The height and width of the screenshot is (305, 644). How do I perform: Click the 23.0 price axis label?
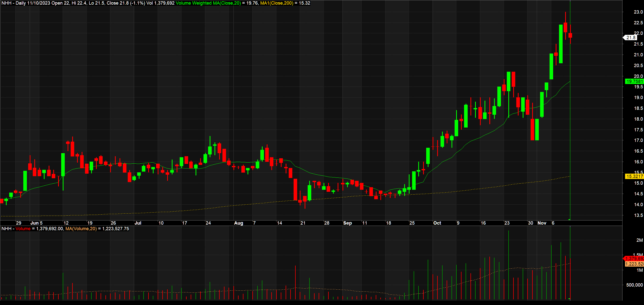[638, 12]
